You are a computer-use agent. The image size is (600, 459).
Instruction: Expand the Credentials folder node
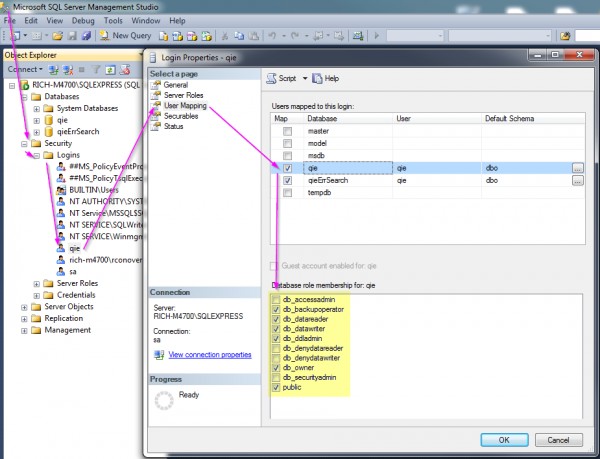point(36,296)
